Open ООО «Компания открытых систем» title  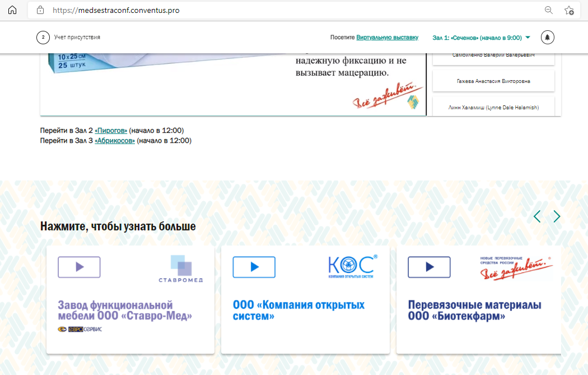[x=298, y=311]
